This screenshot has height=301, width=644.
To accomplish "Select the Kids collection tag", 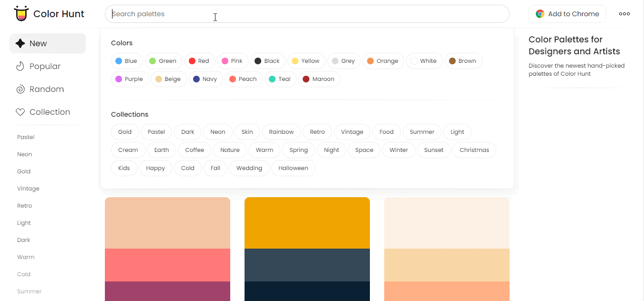I will point(124,168).
